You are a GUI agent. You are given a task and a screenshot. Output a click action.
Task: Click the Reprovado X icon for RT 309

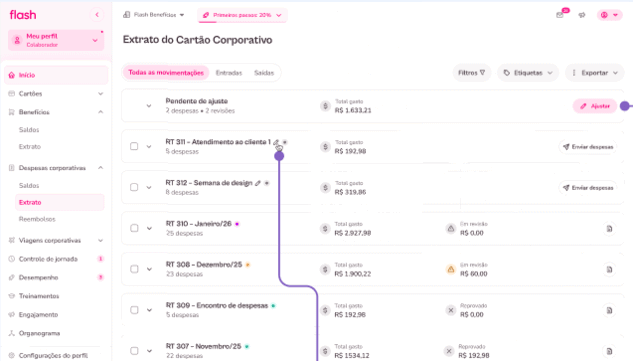click(x=451, y=310)
